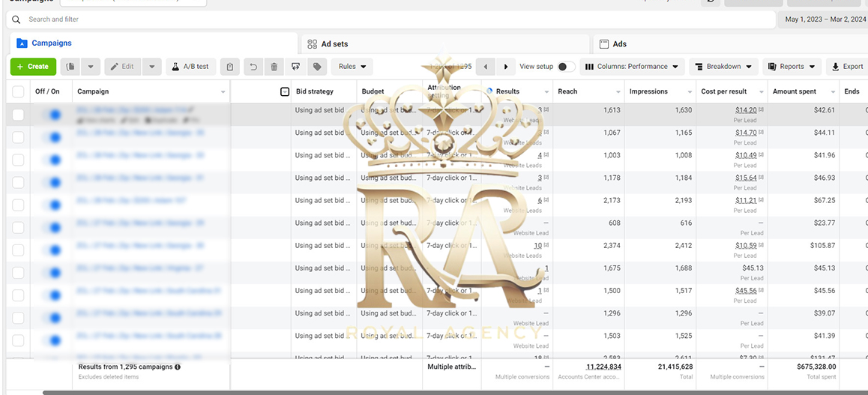This screenshot has height=395, width=868.
Task: Click the boxed arrow icon left of Bid strategy
Action: tap(285, 92)
